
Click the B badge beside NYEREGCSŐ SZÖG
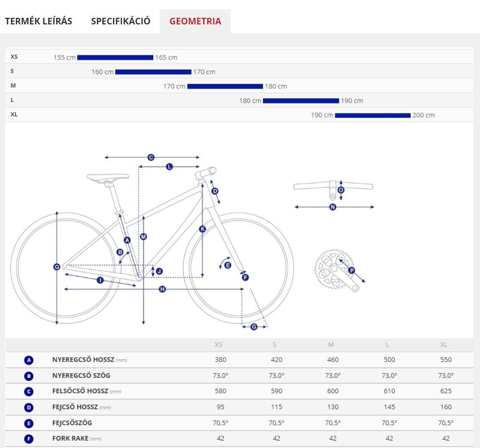(29, 376)
